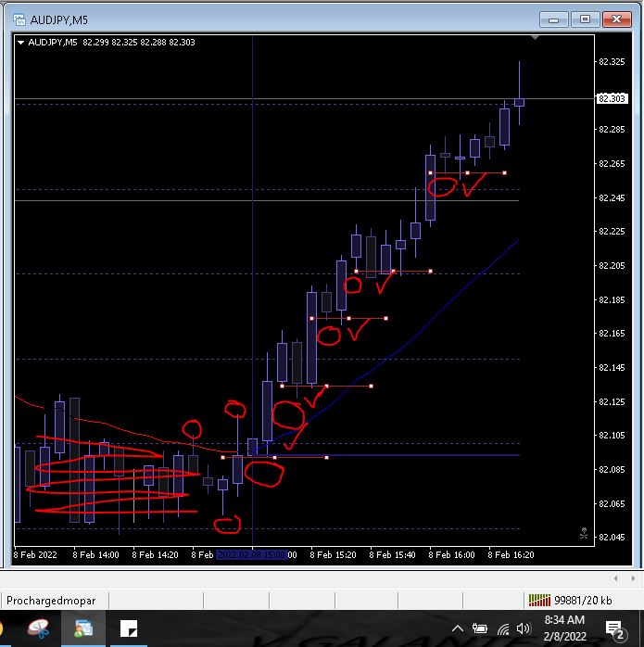The image size is (644, 647).
Task: Expand the AUDJPY,M5 chart header triangle
Action: [20, 42]
